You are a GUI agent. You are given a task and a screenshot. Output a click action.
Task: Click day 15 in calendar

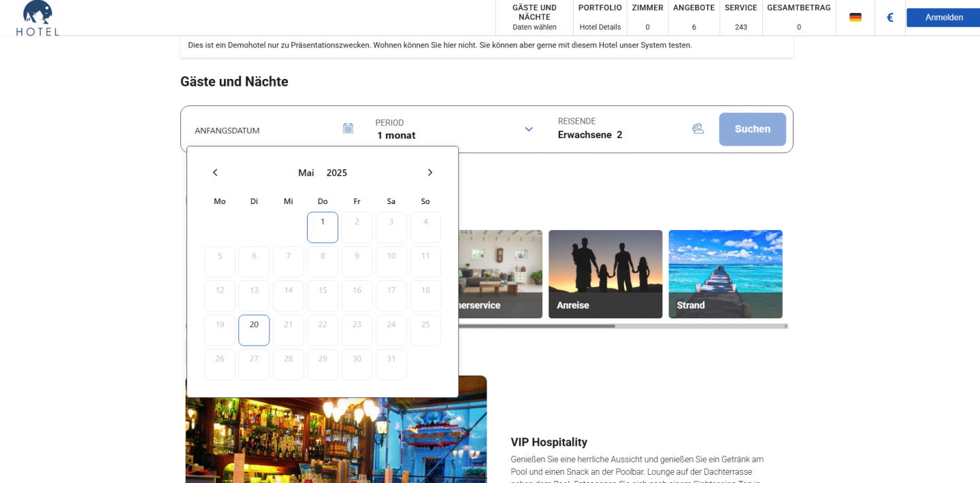point(323,296)
